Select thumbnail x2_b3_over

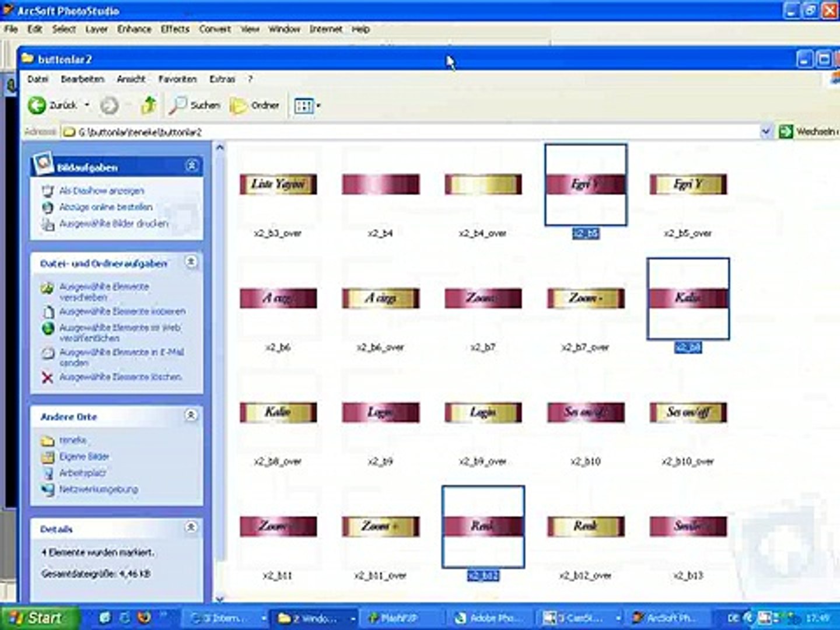pyautogui.click(x=278, y=184)
